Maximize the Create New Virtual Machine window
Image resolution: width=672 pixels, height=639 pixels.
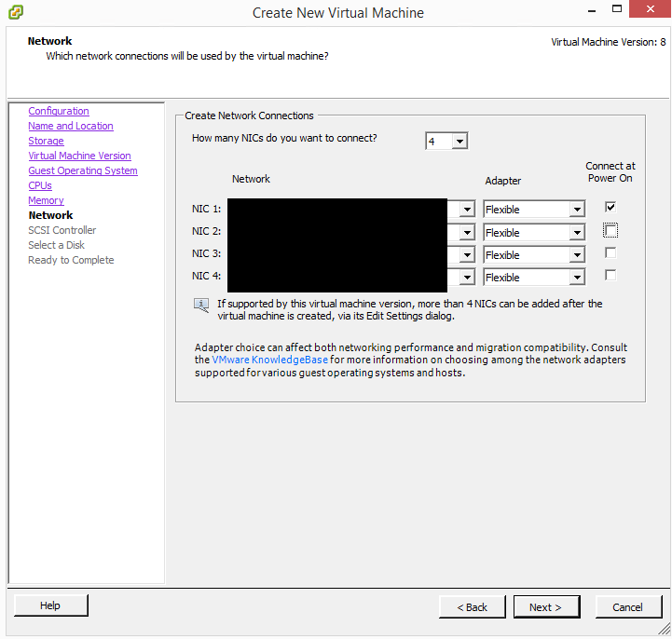tap(617, 9)
